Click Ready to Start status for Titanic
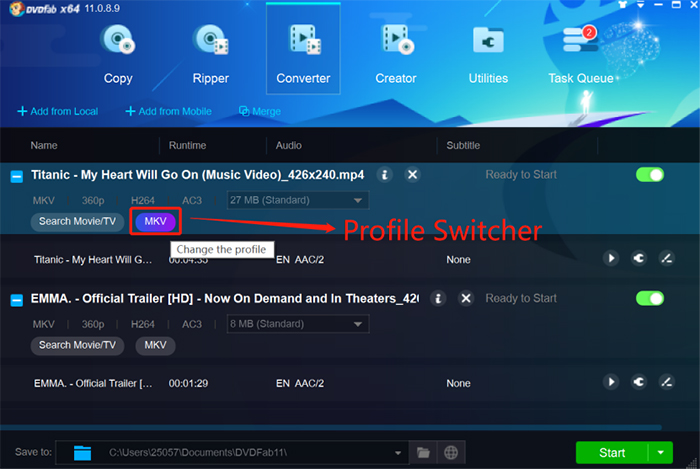The height and width of the screenshot is (469, 700). coord(521,174)
